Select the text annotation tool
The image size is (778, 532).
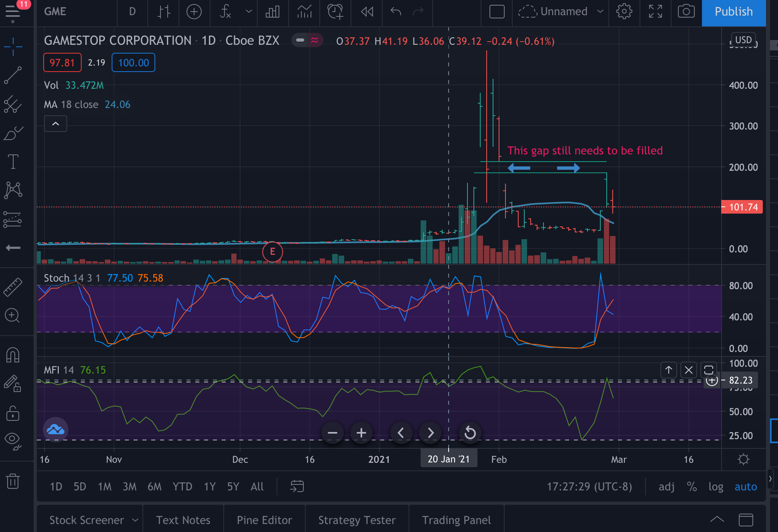click(13, 162)
